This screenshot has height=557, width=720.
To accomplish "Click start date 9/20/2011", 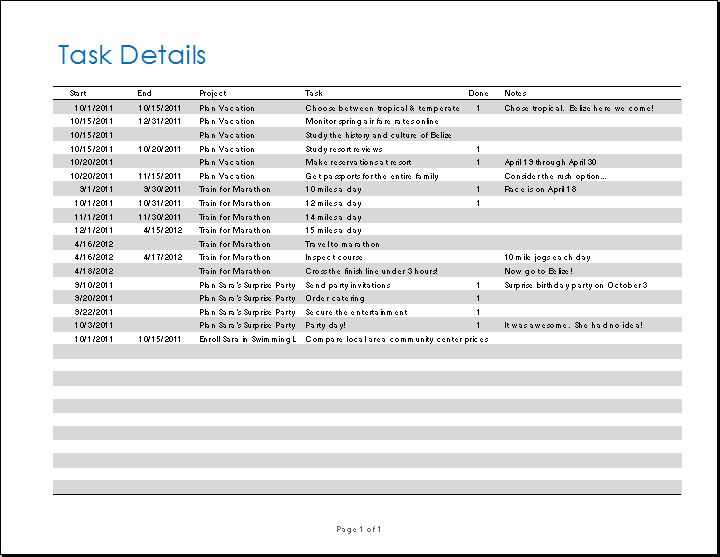I will pos(94,298).
